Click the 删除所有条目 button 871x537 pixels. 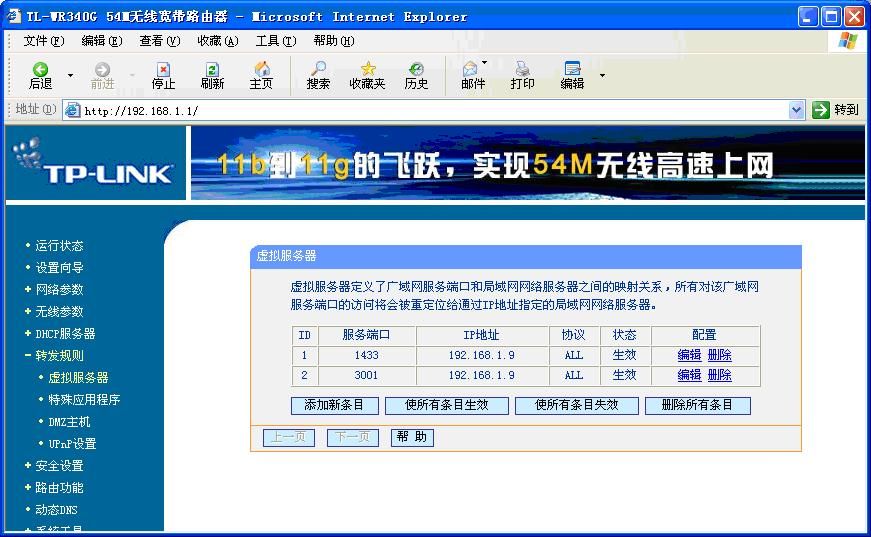(x=697, y=405)
